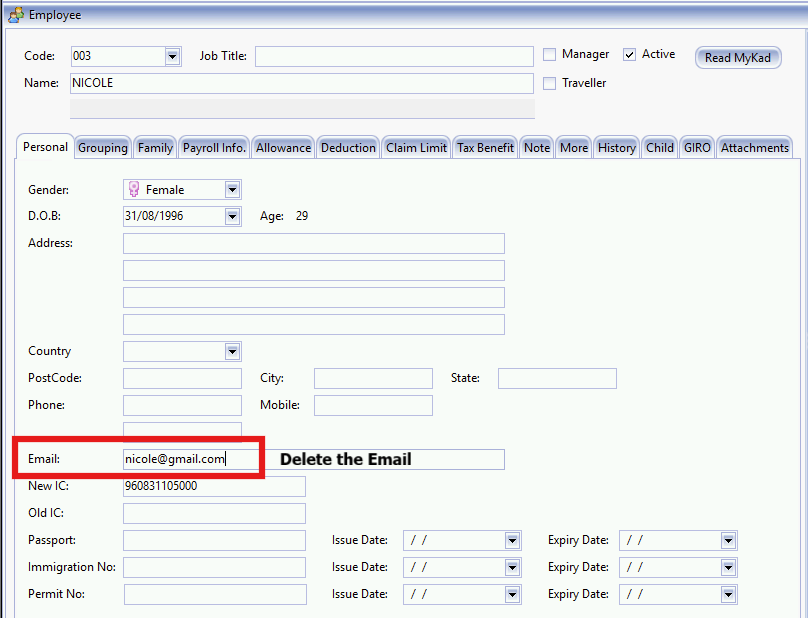Viewport: 808px width, 618px height.
Task: Click the Employee icon in the title bar
Action: click(14, 14)
